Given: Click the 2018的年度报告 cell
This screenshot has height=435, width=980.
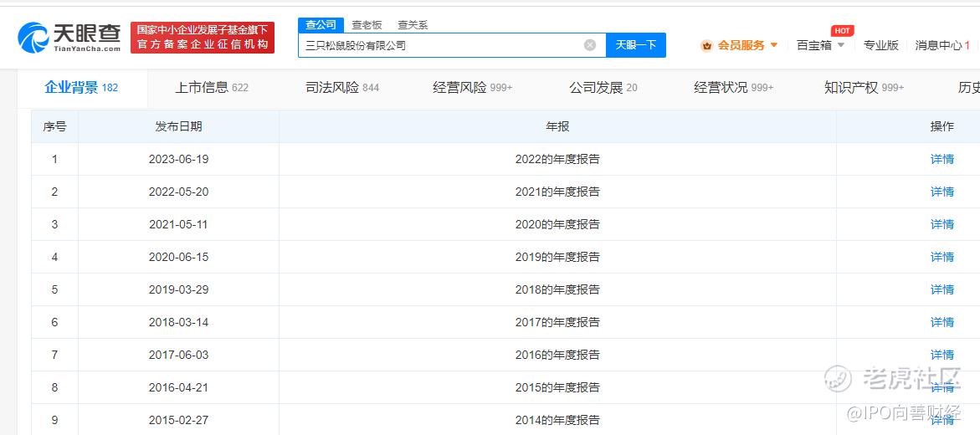Looking at the screenshot, I should click(557, 289).
